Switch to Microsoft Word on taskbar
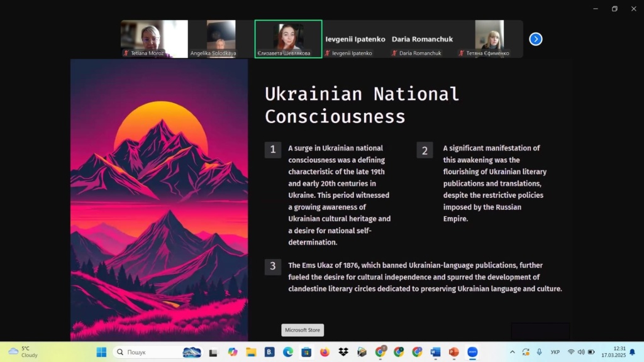The width and height of the screenshot is (644, 362). [x=435, y=352]
